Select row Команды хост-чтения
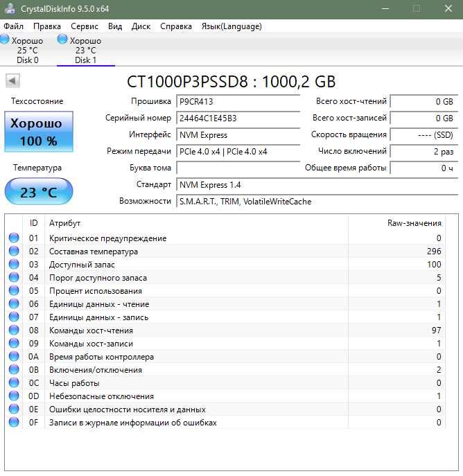The width and height of the screenshot is (463, 476). point(225,330)
